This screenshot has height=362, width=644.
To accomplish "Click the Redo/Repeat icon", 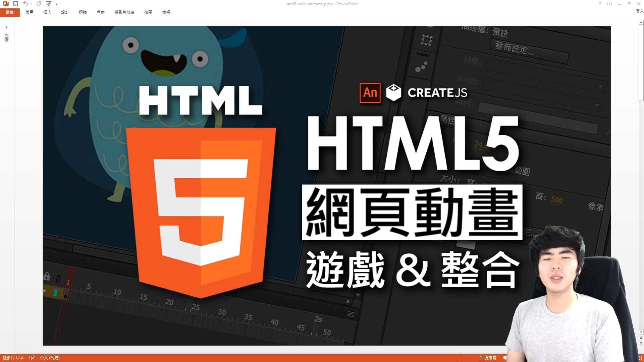I will [x=39, y=4].
